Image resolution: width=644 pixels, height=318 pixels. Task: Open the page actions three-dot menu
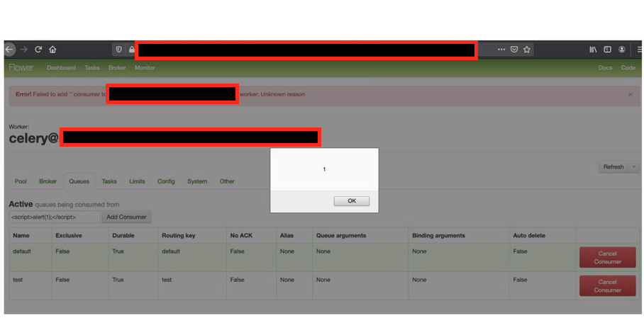pyautogui.click(x=501, y=50)
